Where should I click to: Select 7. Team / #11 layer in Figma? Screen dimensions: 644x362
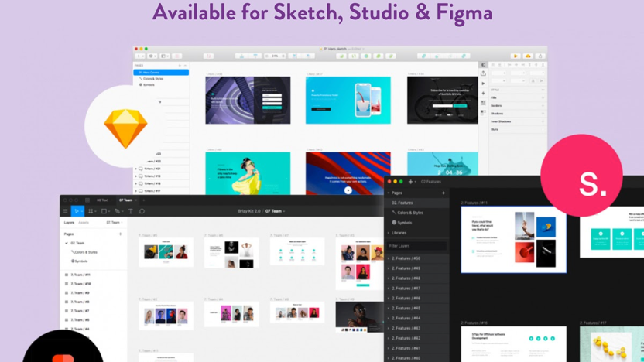click(x=80, y=275)
